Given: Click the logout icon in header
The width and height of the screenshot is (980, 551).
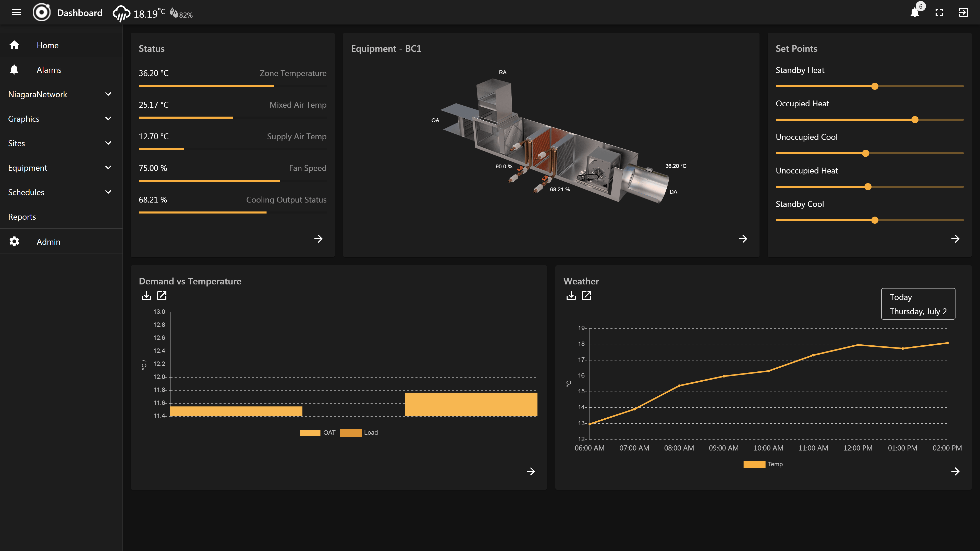Looking at the screenshot, I should click(x=963, y=12).
